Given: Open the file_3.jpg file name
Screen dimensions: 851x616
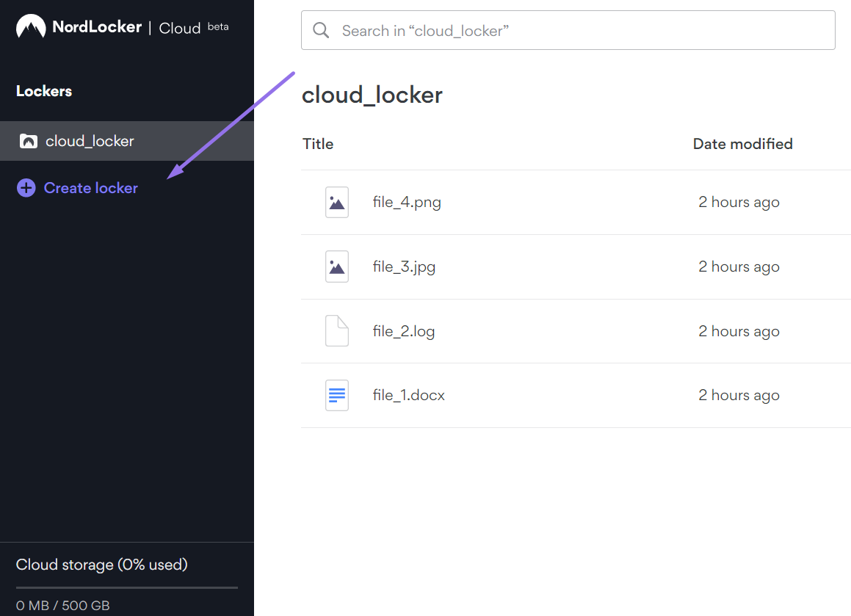Looking at the screenshot, I should click(x=404, y=267).
